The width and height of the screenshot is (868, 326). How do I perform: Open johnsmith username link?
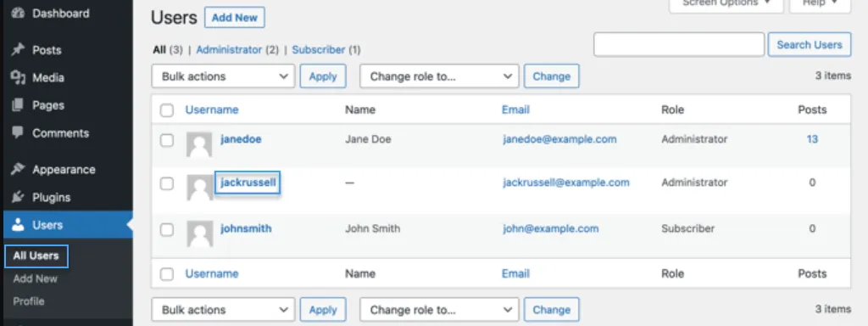coord(247,228)
